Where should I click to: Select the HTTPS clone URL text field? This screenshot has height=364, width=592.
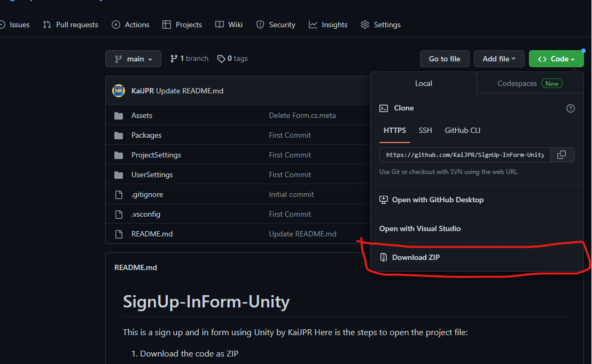[464, 155]
